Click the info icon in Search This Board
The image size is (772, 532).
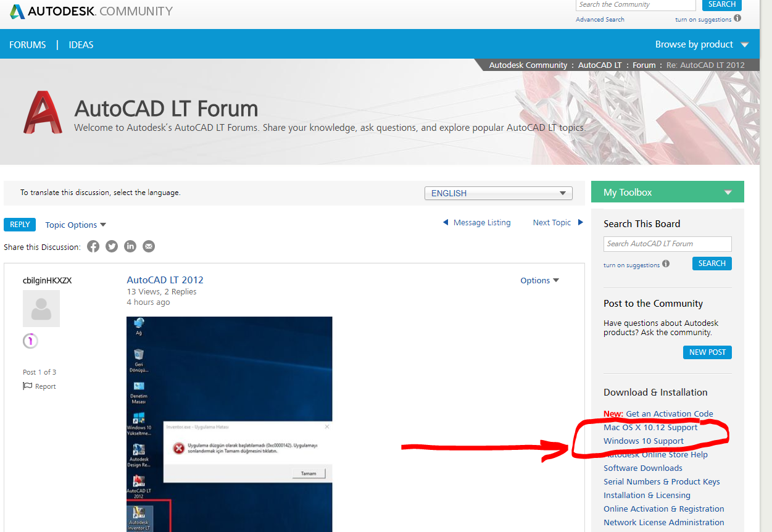[x=666, y=264]
